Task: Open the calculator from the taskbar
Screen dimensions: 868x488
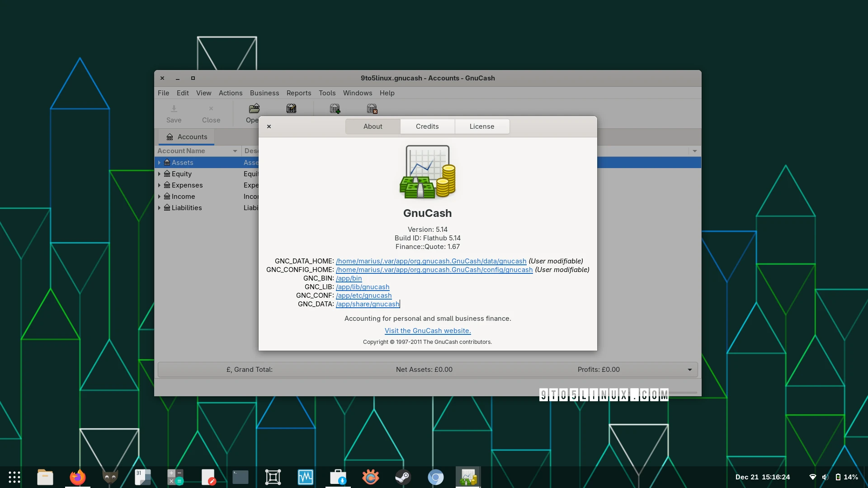Action: coord(175,477)
